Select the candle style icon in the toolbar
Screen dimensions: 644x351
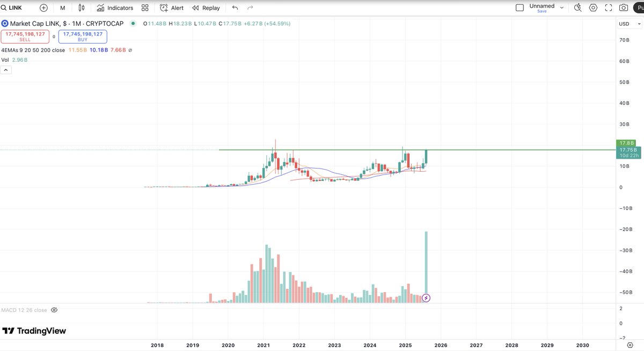82,8
